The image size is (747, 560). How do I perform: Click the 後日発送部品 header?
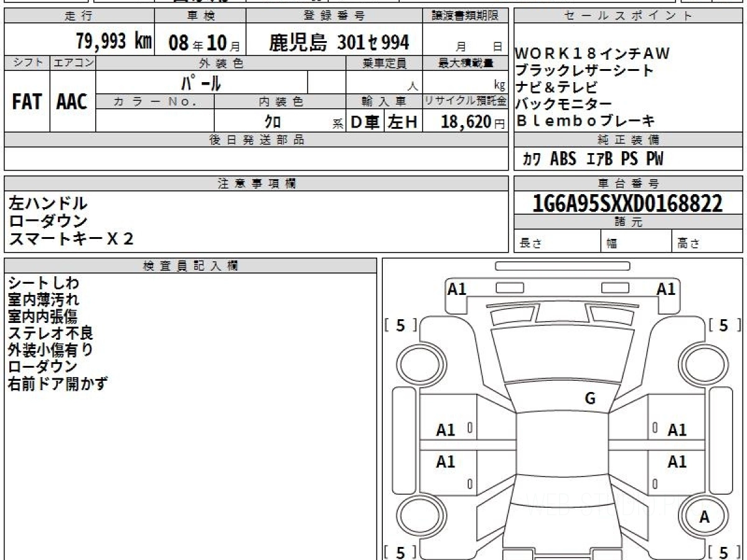tap(256, 140)
